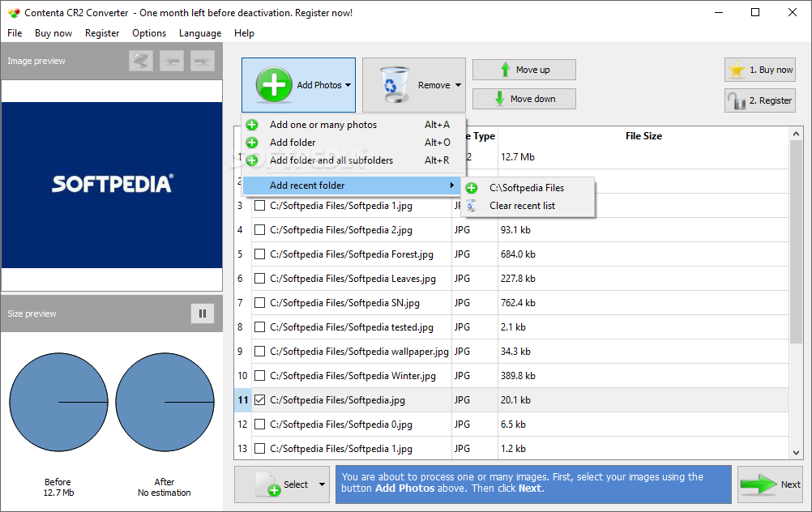Expand the Add recent folder submenu
The width and height of the screenshot is (812, 512).
click(x=352, y=186)
